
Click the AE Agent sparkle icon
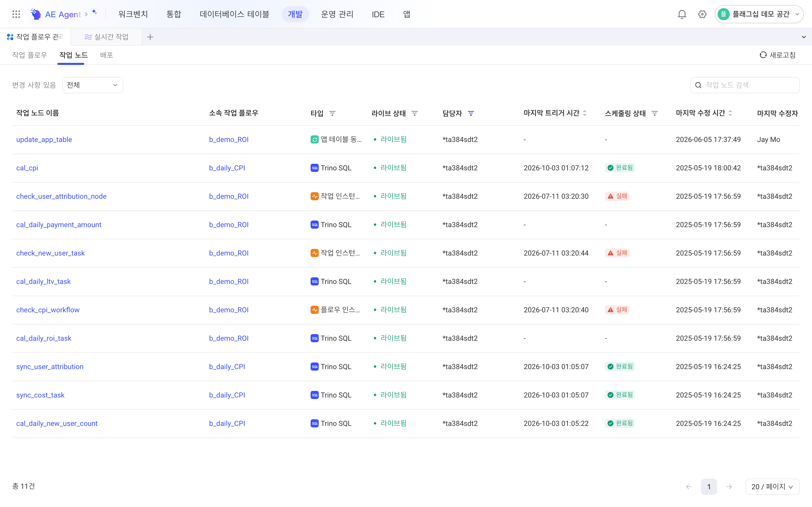(x=94, y=12)
